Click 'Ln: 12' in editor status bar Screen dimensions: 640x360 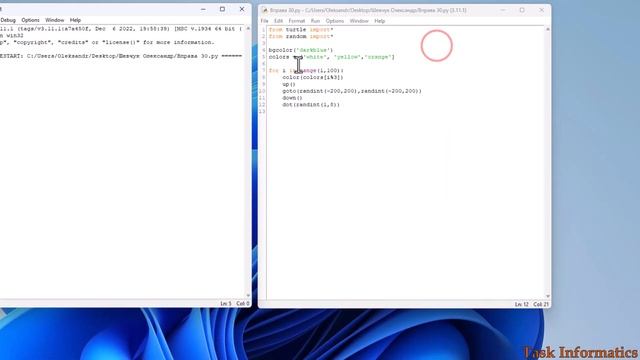coord(522,304)
